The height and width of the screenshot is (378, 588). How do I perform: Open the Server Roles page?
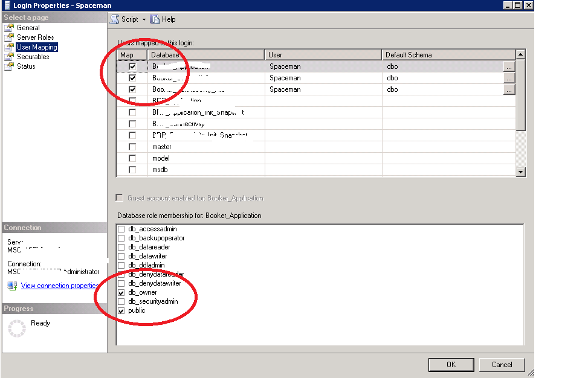point(35,37)
